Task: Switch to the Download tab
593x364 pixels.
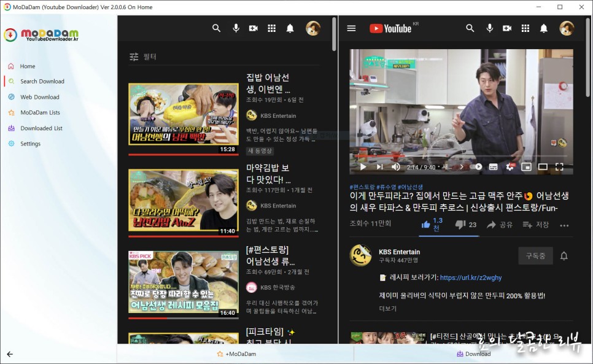Action: pos(474,354)
